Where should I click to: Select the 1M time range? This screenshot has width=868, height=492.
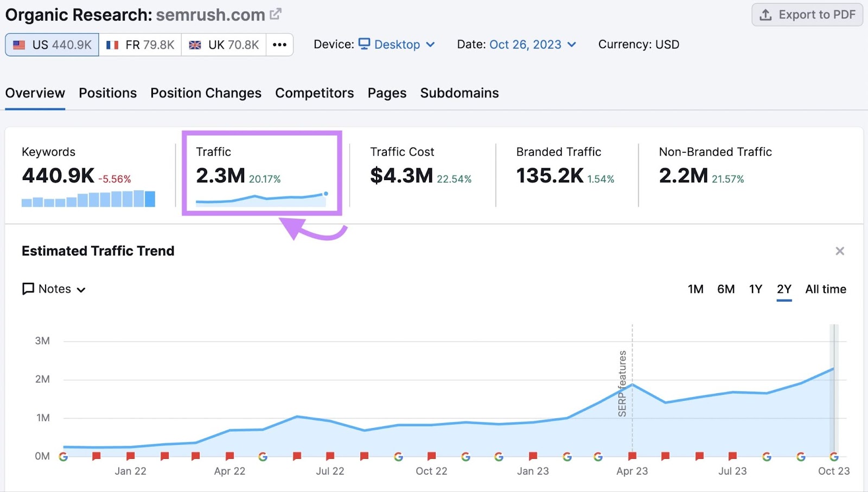coord(696,289)
